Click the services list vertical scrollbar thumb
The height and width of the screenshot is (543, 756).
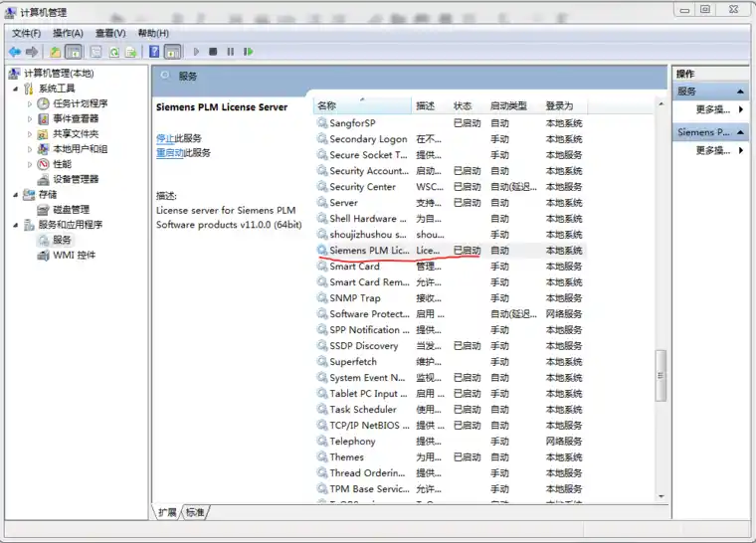[x=661, y=375]
